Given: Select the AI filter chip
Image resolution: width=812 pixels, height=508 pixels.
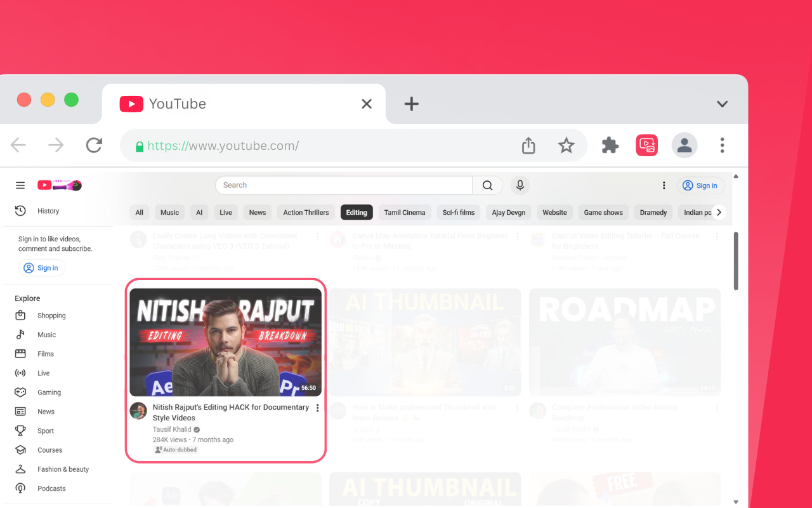Looking at the screenshot, I should (199, 213).
